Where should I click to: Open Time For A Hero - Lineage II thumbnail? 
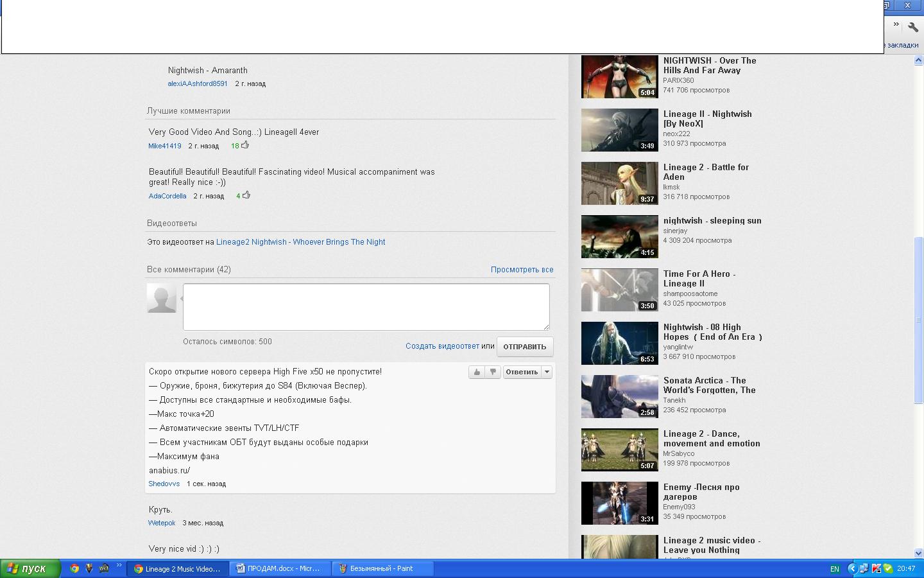coord(619,290)
